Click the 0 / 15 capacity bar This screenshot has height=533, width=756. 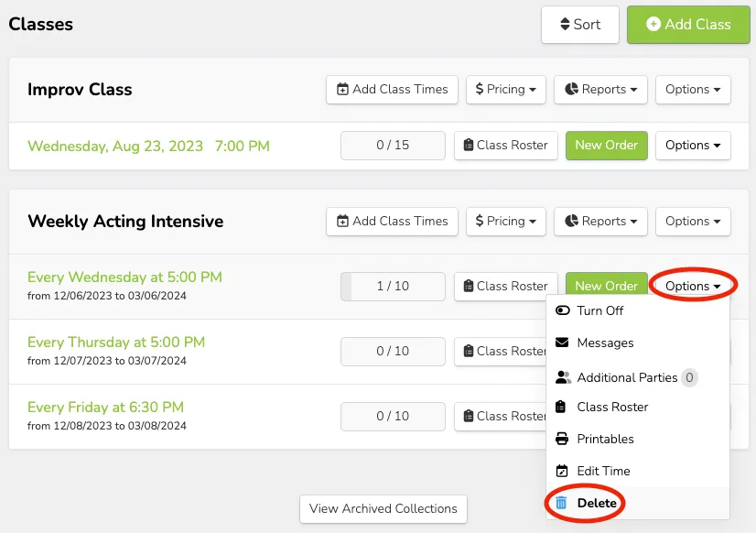point(393,146)
